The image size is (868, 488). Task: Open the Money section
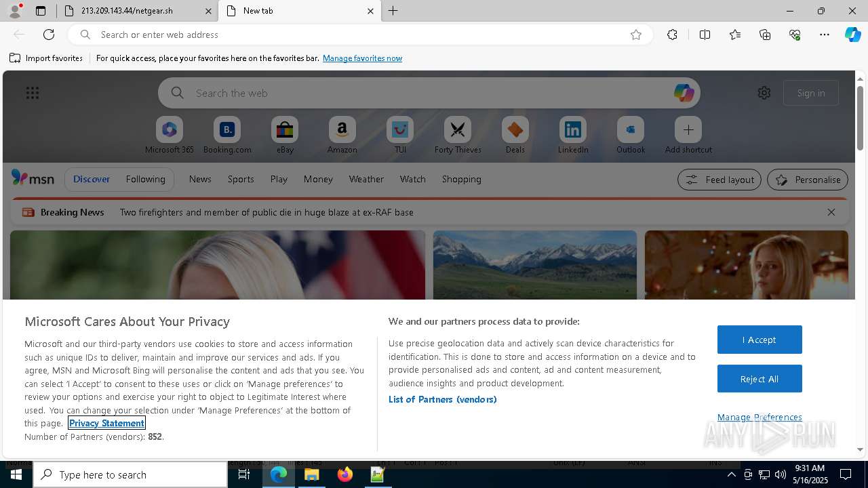pyautogui.click(x=318, y=179)
